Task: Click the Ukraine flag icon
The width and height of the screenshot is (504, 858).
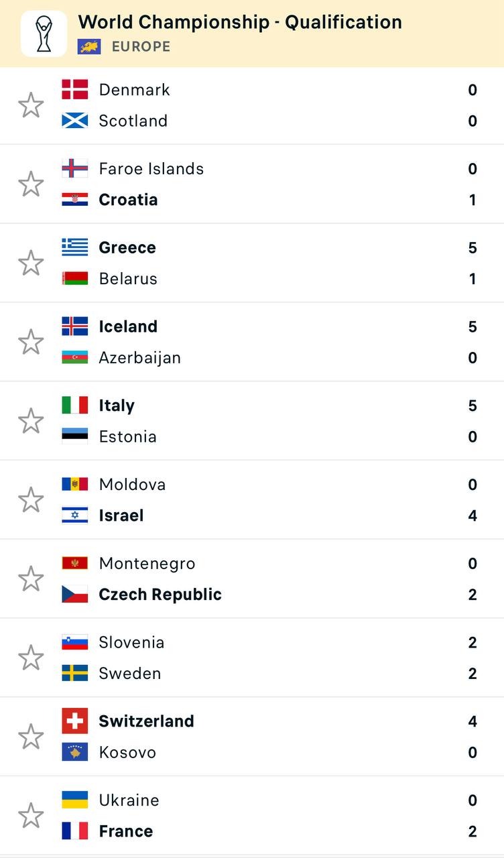Action: [75, 800]
